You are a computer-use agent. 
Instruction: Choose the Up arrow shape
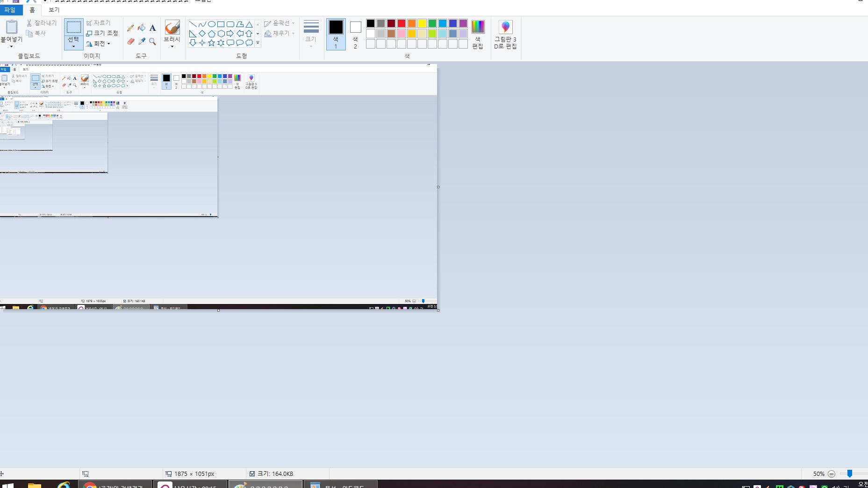249,34
